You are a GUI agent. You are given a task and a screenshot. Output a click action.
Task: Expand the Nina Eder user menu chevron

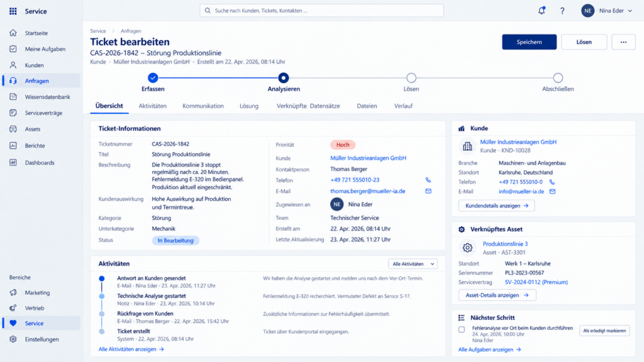tap(630, 11)
